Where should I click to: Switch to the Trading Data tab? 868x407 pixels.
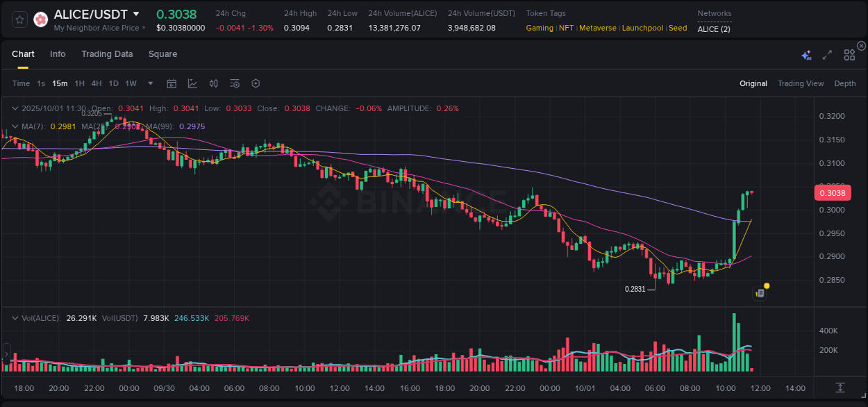[x=107, y=53]
